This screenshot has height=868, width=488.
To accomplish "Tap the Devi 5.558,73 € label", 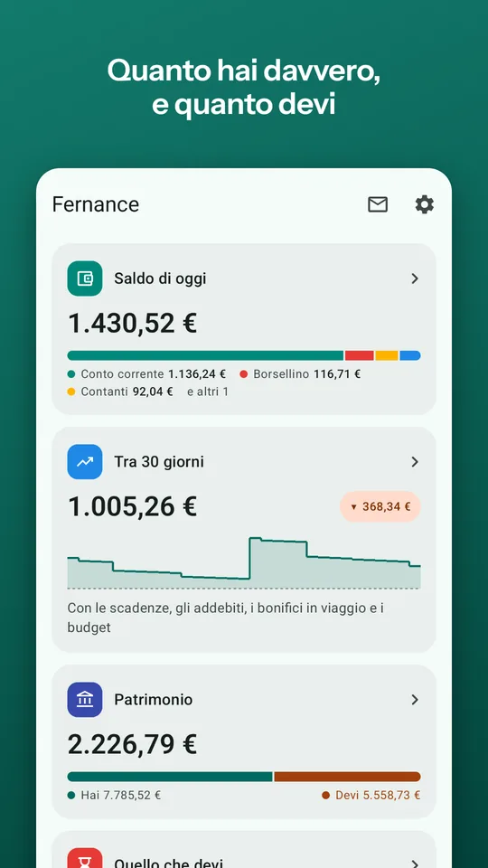I will pyautogui.click(x=371, y=796).
